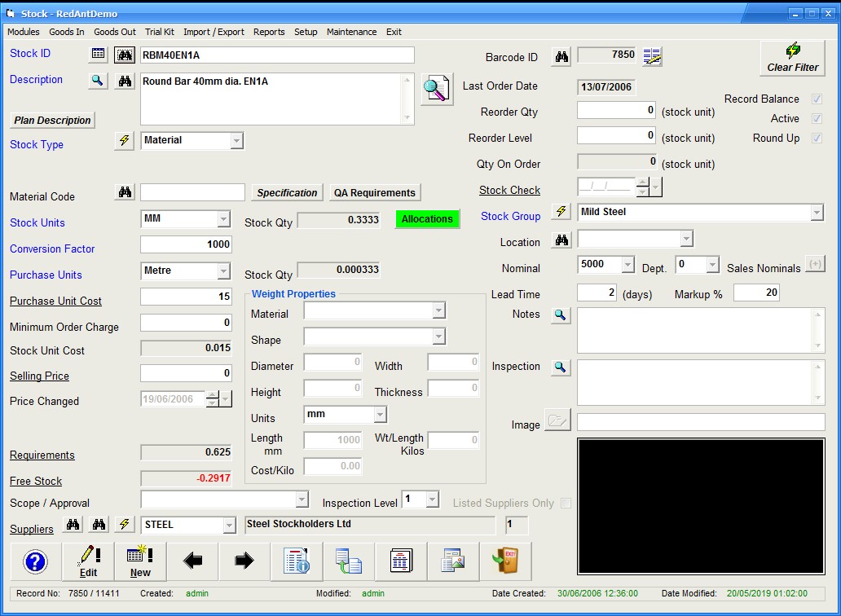
Task: Click the green Allocations button
Action: click(427, 219)
